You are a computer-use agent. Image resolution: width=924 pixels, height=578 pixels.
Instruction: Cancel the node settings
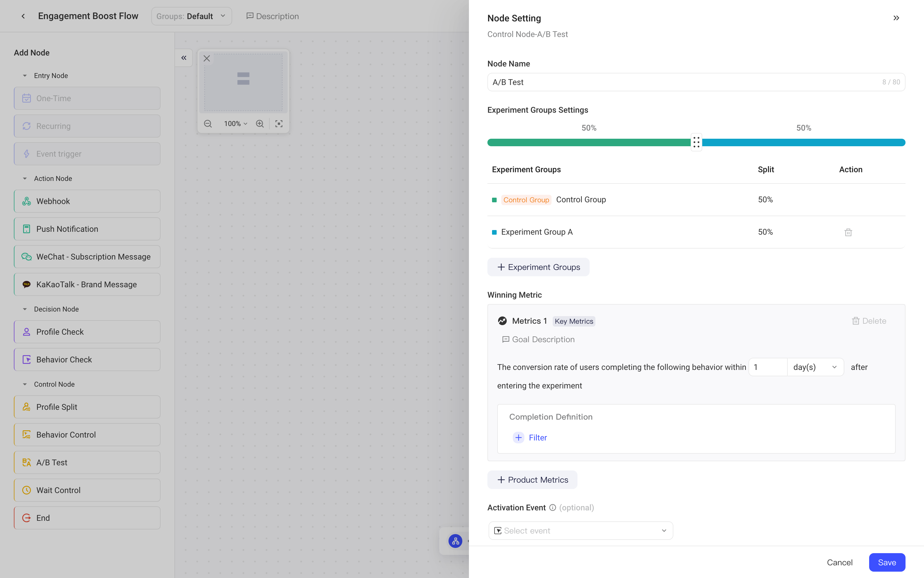pyautogui.click(x=839, y=562)
